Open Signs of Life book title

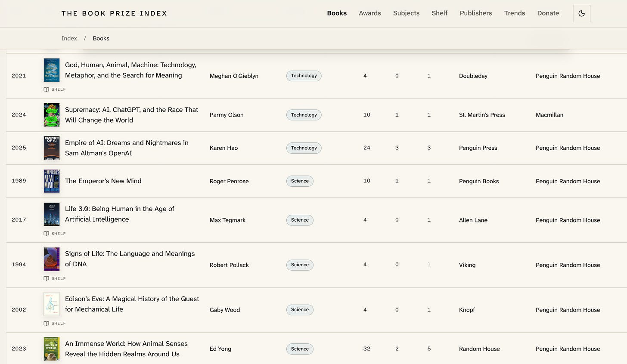click(130, 259)
